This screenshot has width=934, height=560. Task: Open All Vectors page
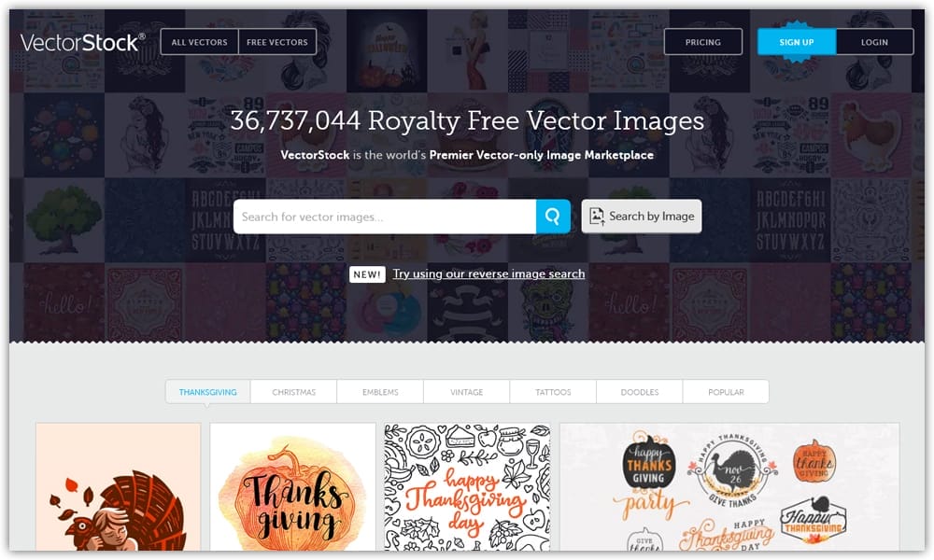pos(200,42)
